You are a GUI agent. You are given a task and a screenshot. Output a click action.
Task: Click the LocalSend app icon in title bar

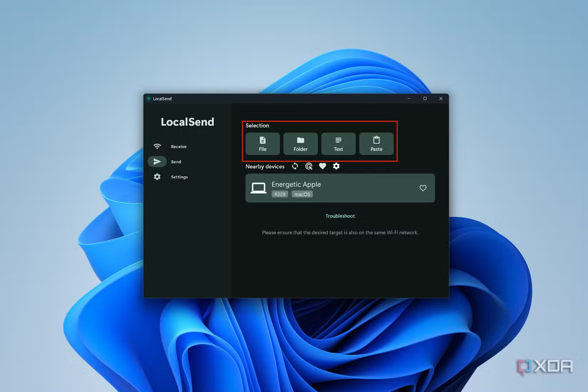click(148, 99)
